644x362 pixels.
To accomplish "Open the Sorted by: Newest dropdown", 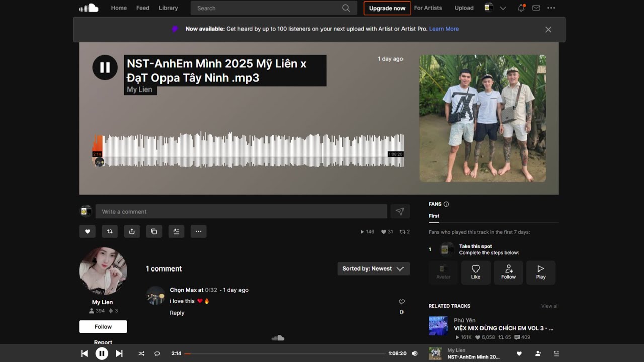I will point(373,268).
